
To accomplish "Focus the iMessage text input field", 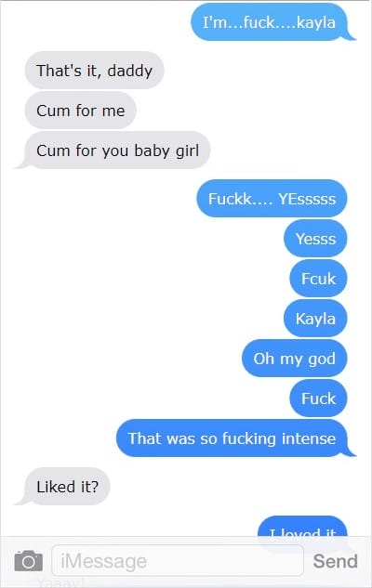I will 178,561.
